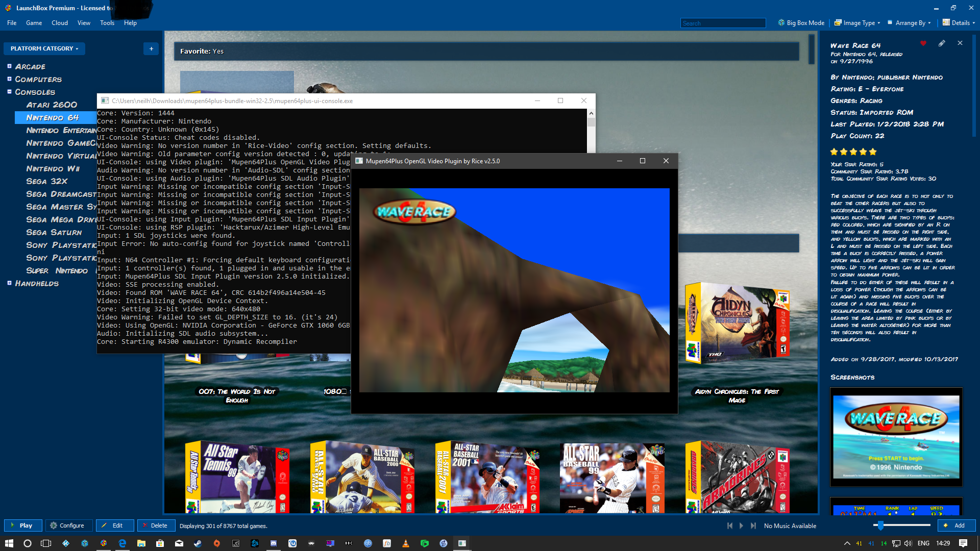This screenshot has width=980, height=551.
Task: Open the Platform Category dropdown
Action: click(44, 48)
